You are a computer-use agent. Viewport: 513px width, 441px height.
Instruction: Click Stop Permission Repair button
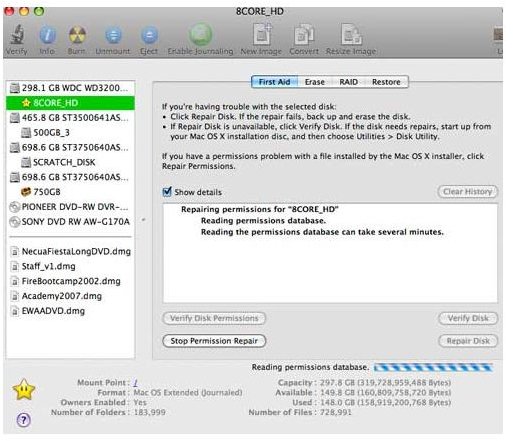[x=214, y=341]
